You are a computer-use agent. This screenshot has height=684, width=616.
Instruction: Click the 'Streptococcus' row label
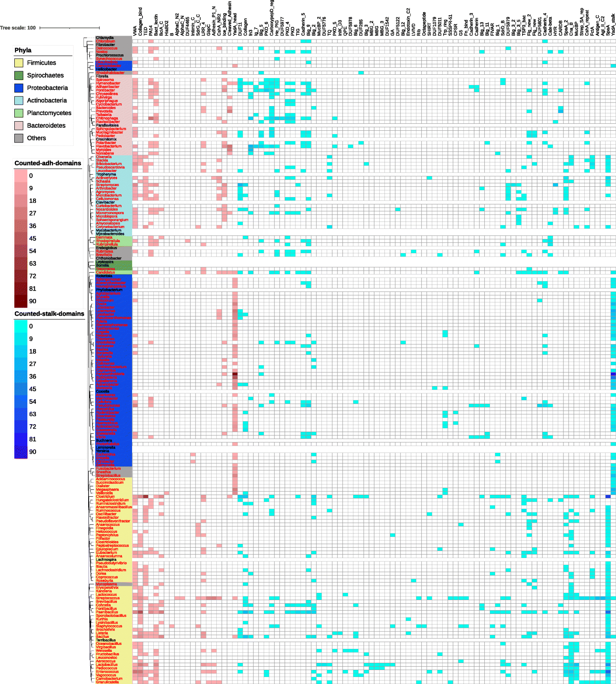pos(108,598)
